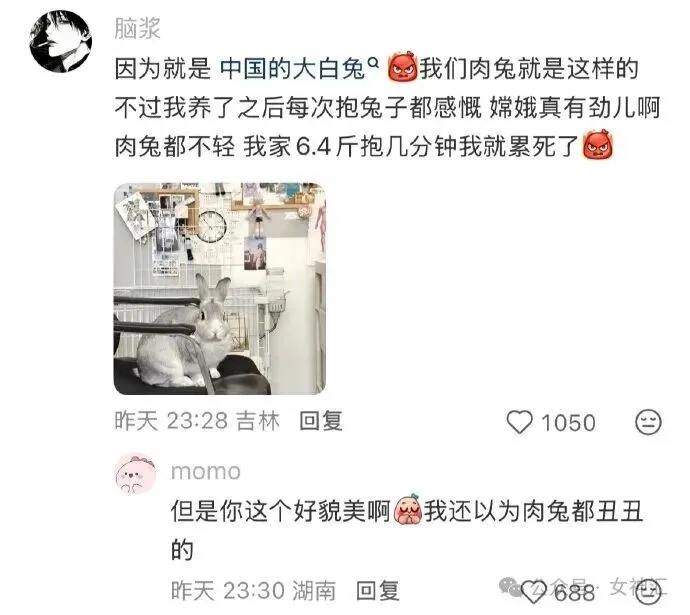Screen dimensions: 690x615
Task: Click the 1050 like count
Action: [x=568, y=423]
